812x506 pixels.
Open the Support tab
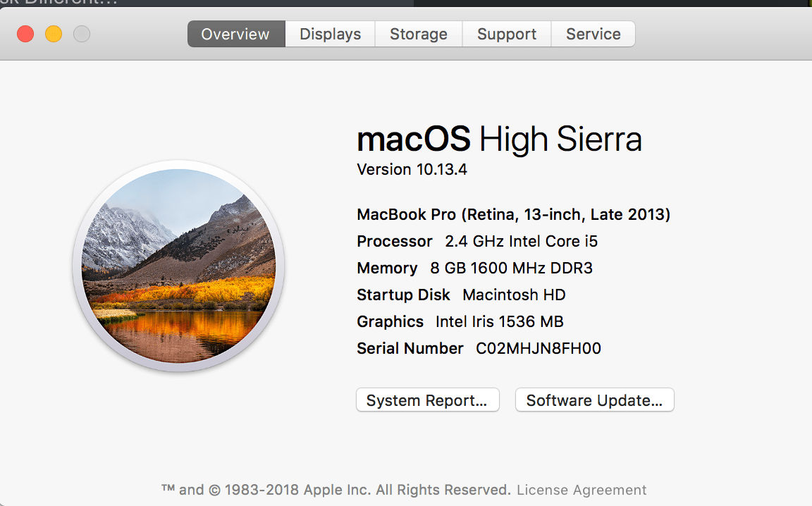click(506, 33)
